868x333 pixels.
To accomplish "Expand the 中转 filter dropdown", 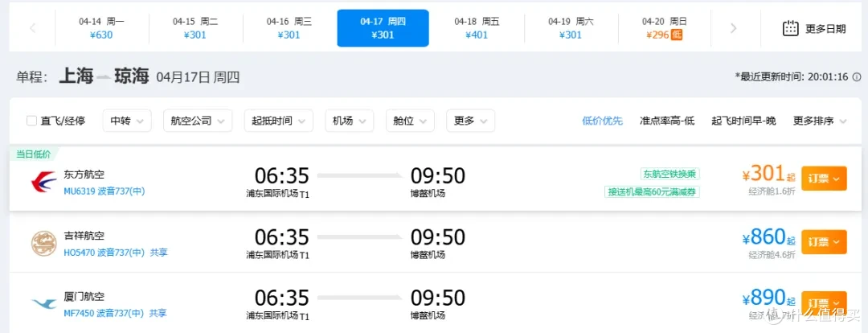I will 127,121.
